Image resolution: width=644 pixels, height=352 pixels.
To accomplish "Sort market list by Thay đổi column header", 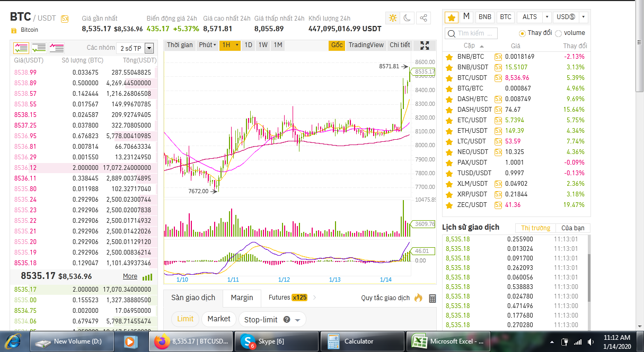I will click(x=575, y=46).
